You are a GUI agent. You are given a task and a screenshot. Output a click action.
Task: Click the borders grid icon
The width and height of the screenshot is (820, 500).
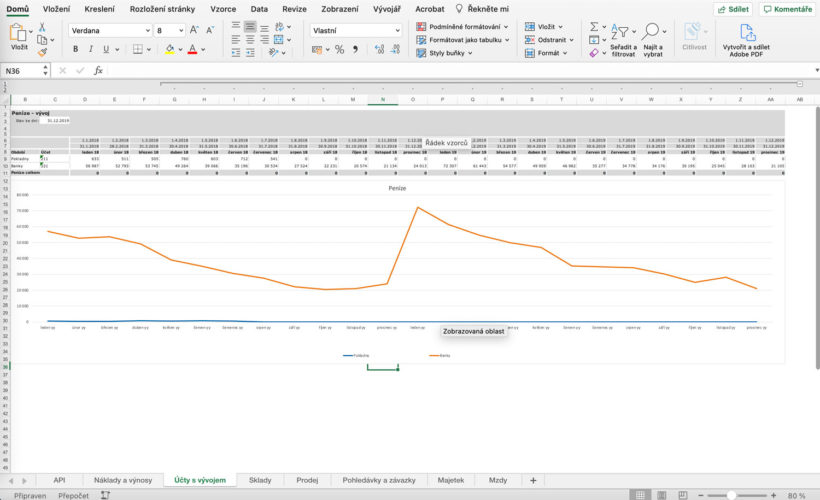pyautogui.click(x=138, y=49)
